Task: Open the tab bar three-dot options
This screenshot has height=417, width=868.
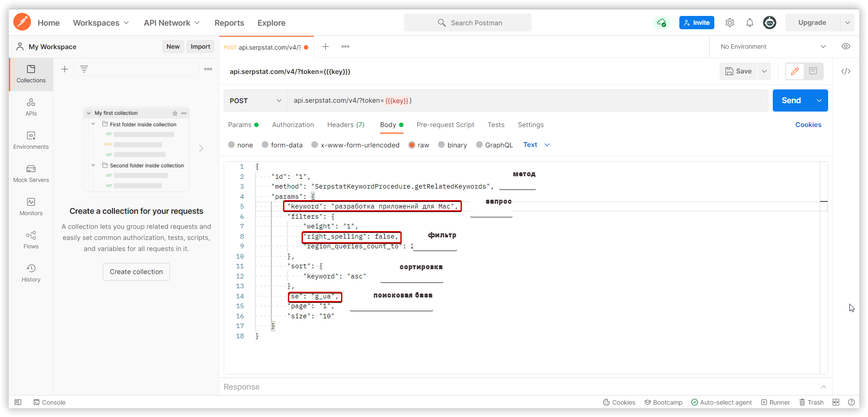Action: 345,46
